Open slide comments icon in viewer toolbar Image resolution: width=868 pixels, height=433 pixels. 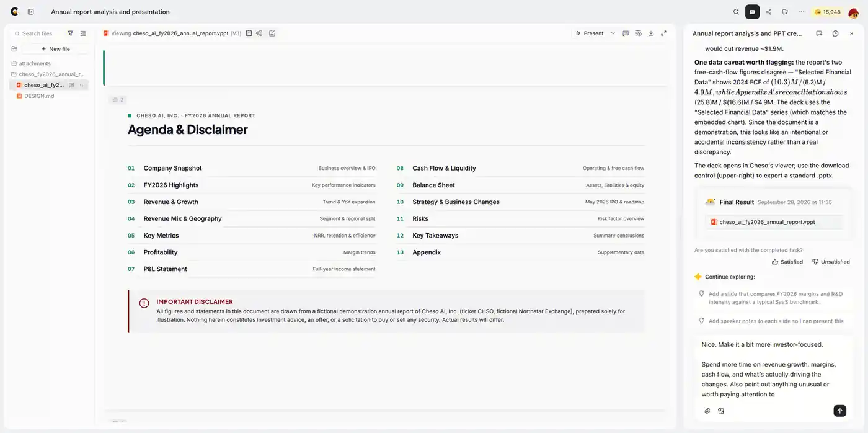click(x=626, y=33)
